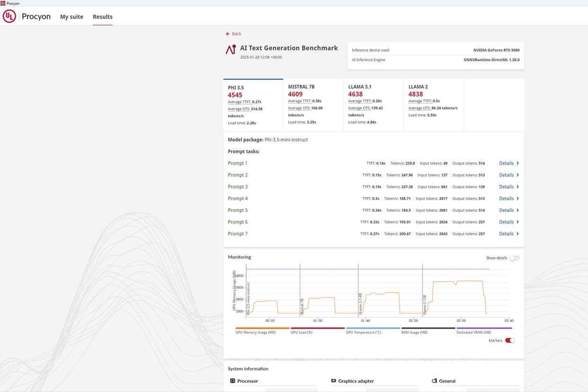Click the ONNXRuntime-DirectML 1.20.0 engine value
588x392 pixels.
click(491, 60)
